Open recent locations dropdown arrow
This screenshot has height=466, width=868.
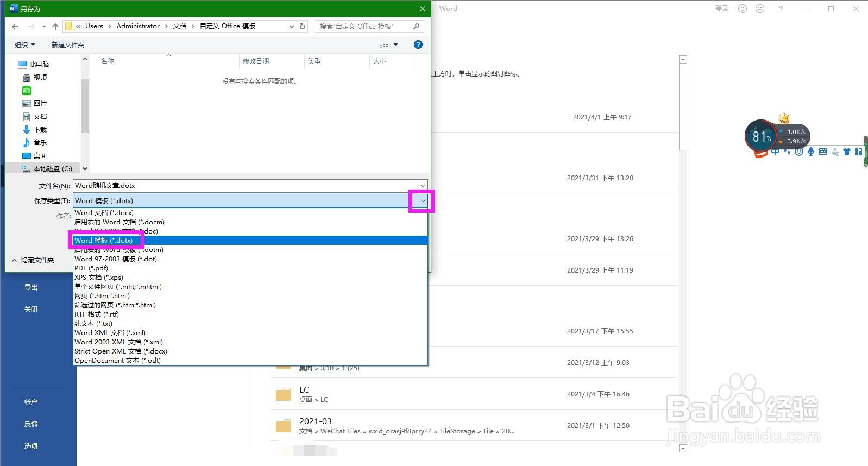(x=44, y=26)
